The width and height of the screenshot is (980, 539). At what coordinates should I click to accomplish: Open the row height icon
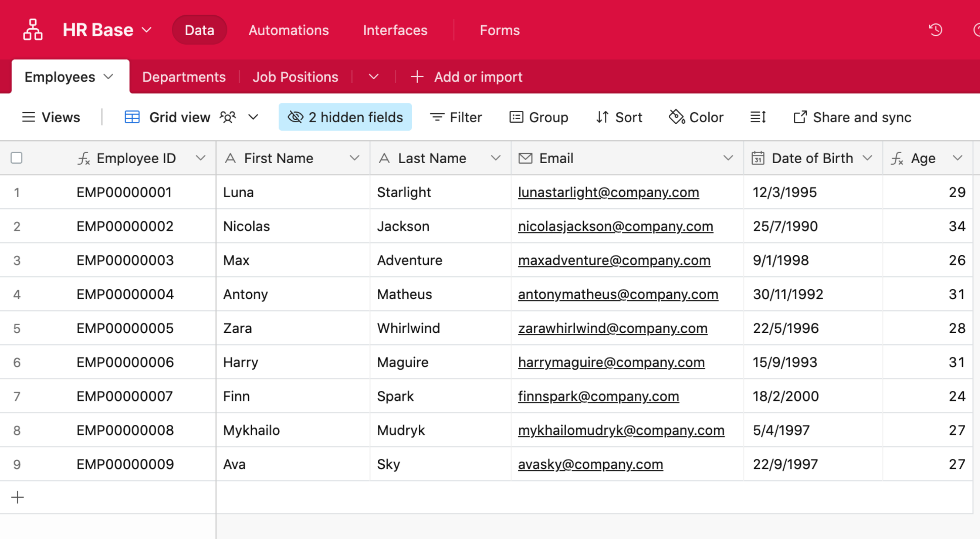click(x=758, y=117)
